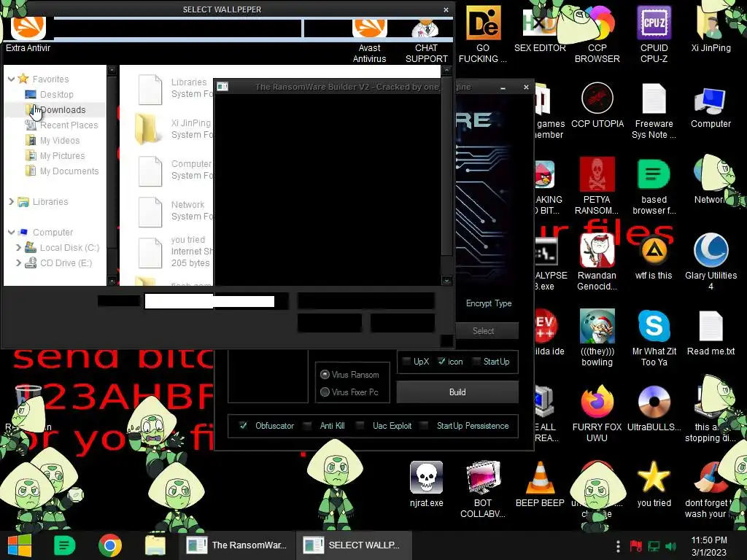Launch FURRY FOX UWU Firefox icon

tap(597, 413)
